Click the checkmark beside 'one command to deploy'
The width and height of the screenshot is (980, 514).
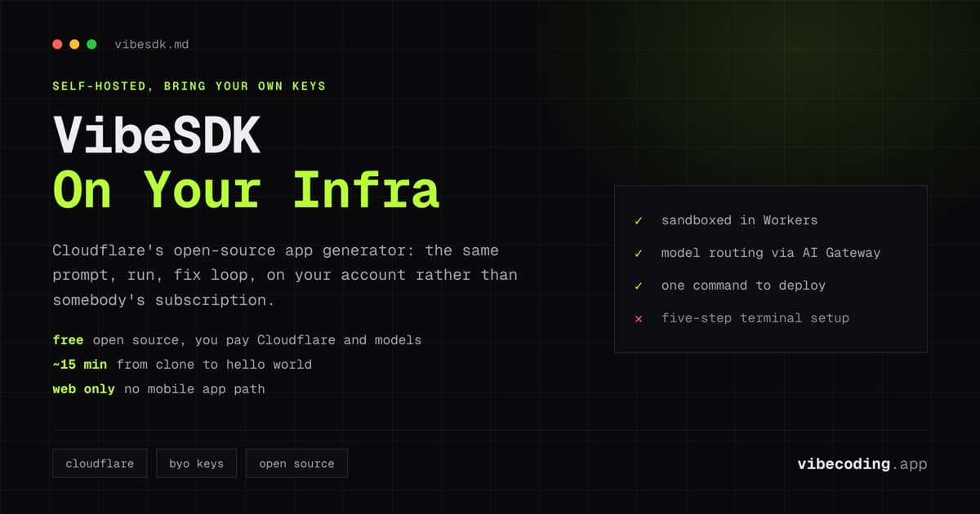pos(639,286)
